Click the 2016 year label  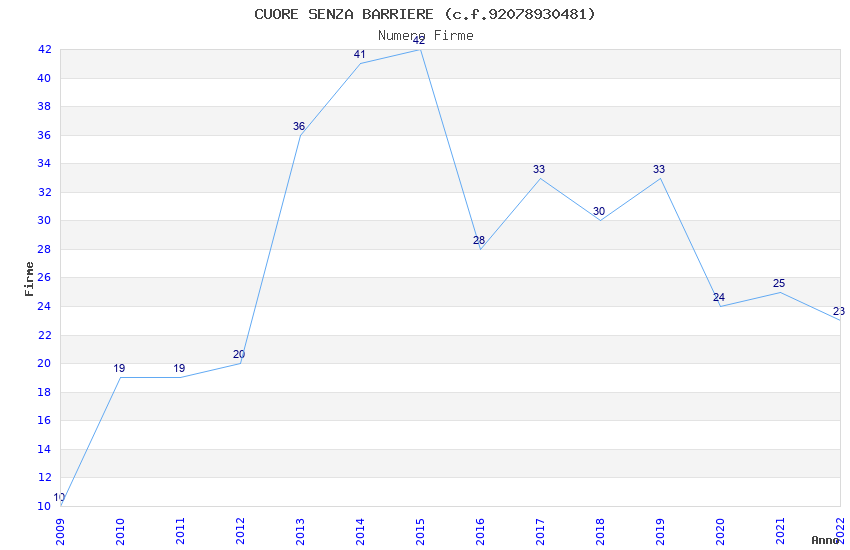480,531
